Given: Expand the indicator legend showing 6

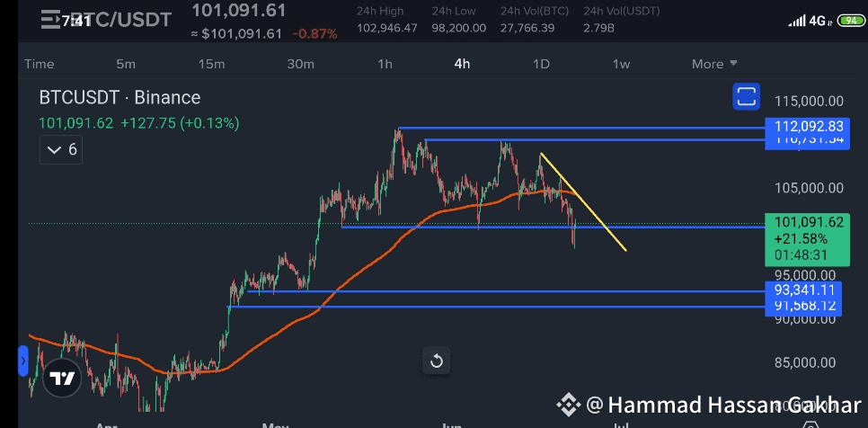Looking at the screenshot, I should coord(61,149).
